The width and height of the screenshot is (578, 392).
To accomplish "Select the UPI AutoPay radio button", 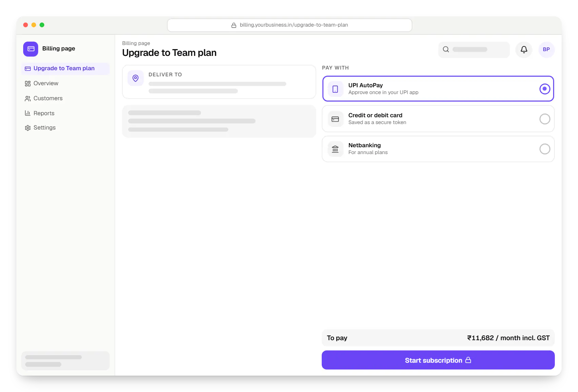I will tap(545, 89).
